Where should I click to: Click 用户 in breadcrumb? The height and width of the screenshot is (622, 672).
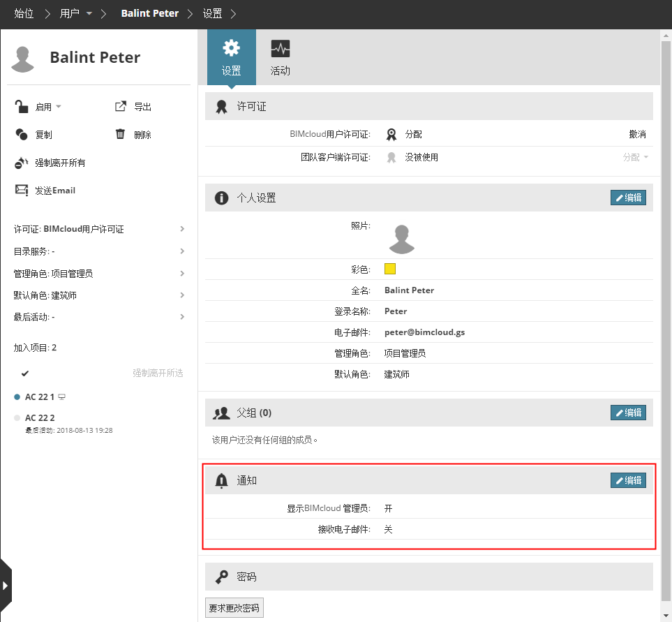pos(69,14)
